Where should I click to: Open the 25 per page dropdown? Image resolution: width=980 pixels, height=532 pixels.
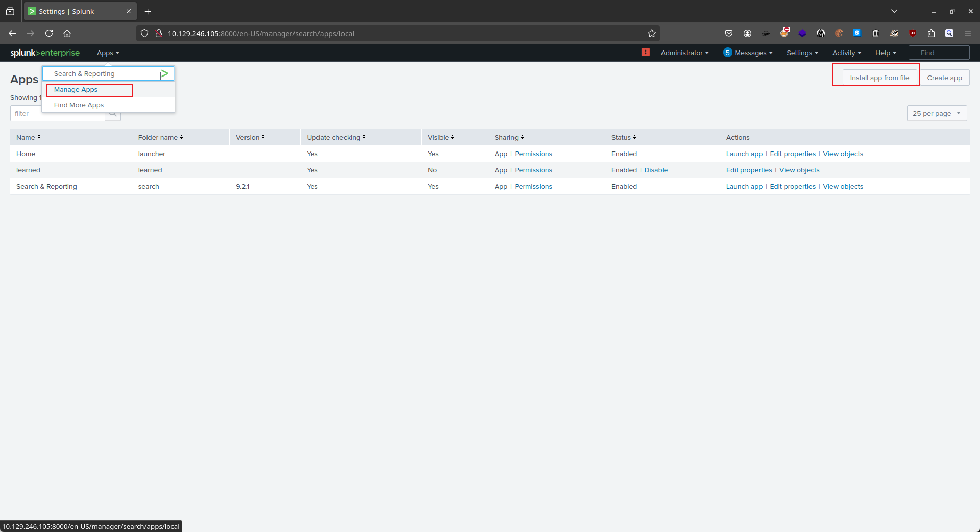(x=936, y=113)
